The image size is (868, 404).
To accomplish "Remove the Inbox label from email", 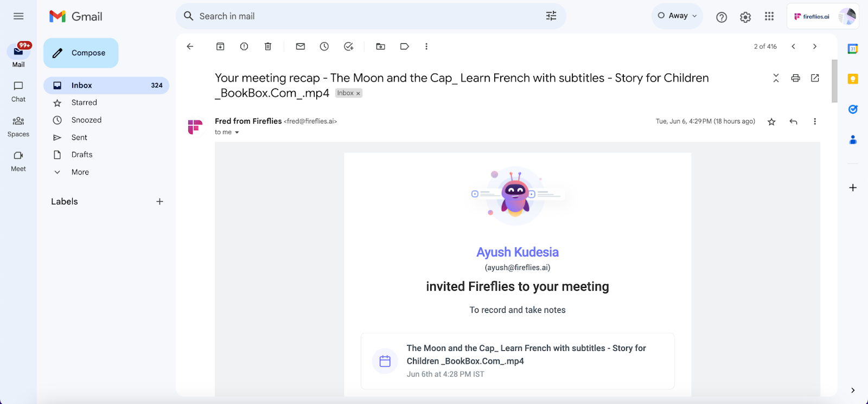I will (358, 93).
